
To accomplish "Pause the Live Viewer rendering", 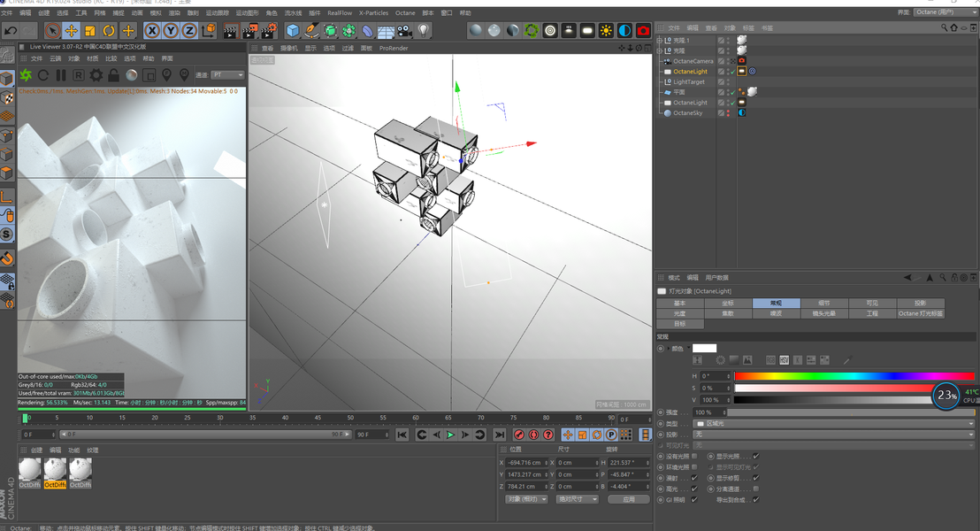I will click(61, 75).
